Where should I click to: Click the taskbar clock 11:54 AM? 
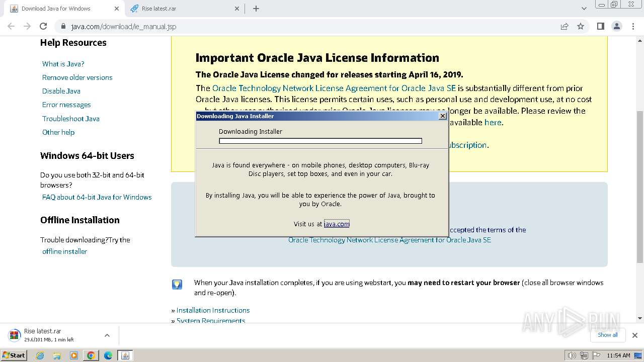coord(618,355)
